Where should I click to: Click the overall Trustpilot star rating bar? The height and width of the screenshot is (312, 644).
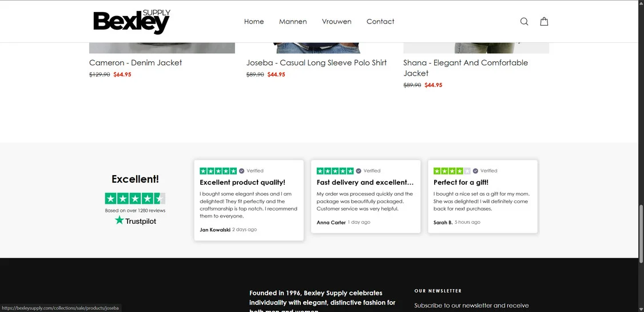pos(135,199)
